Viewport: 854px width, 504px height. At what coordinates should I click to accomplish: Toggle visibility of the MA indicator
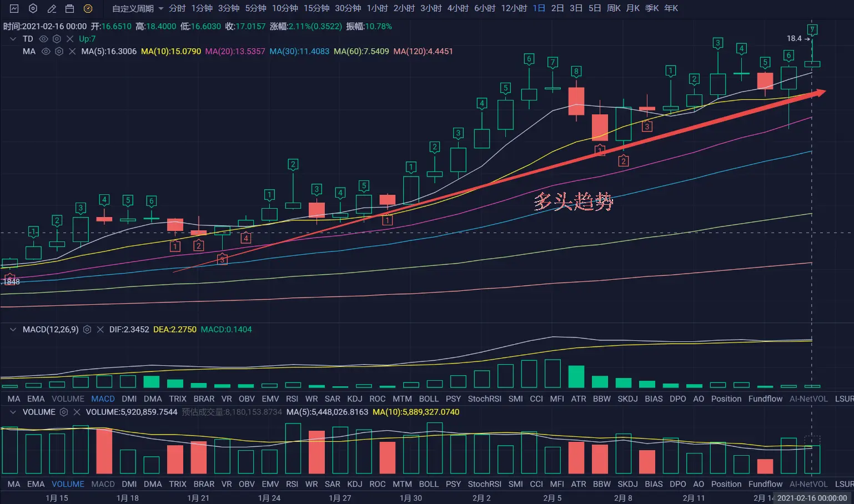pos(46,51)
